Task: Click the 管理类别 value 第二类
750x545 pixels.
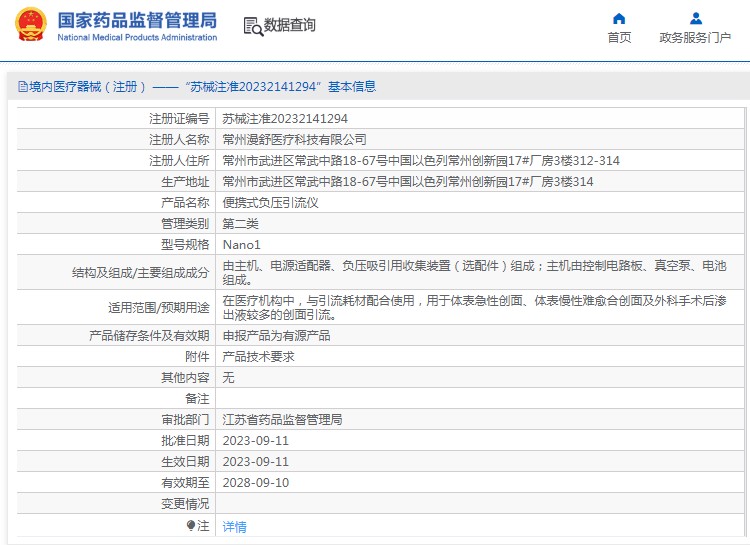Action: tap(240, 223)
